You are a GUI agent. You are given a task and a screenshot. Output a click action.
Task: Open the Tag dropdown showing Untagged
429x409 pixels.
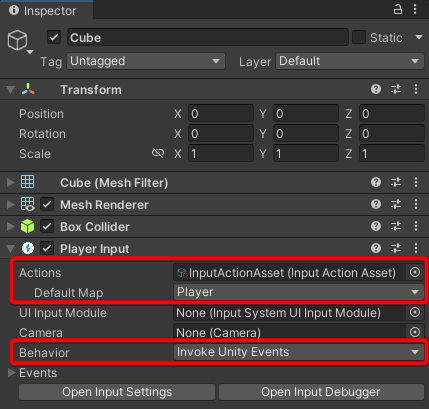tap(146, 61)
